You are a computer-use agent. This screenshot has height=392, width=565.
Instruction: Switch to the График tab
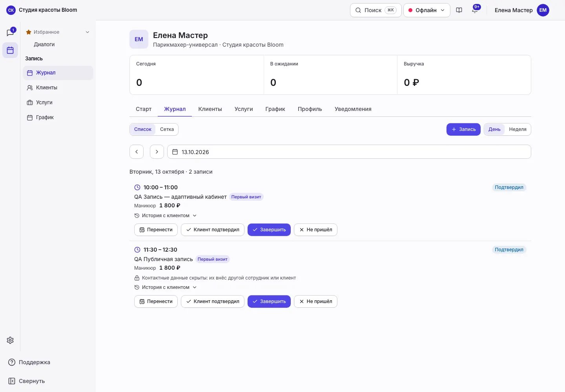(x=275, y=109)
